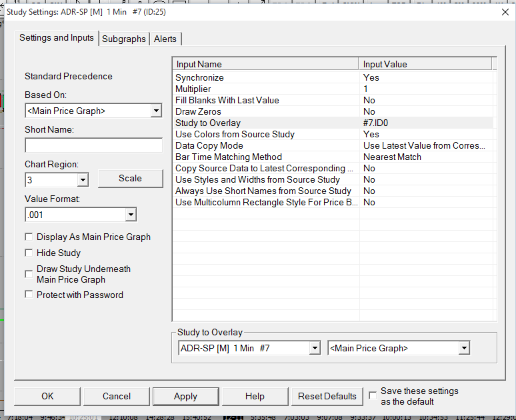Select Always Use Short Names from Source Study

333,191
